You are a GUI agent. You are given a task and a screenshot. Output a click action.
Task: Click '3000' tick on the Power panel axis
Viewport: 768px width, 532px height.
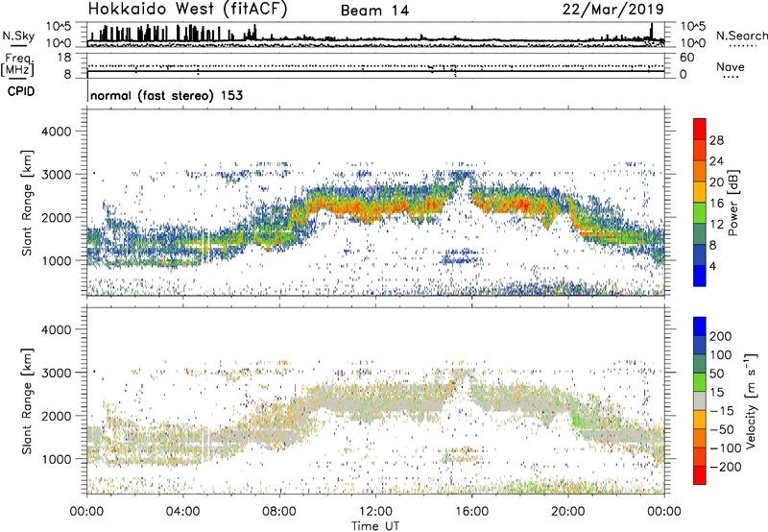pos(57,175)
